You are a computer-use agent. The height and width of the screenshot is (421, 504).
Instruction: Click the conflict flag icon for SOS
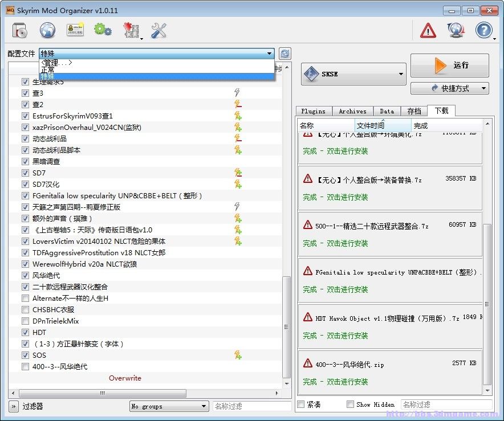pos(238,355)
